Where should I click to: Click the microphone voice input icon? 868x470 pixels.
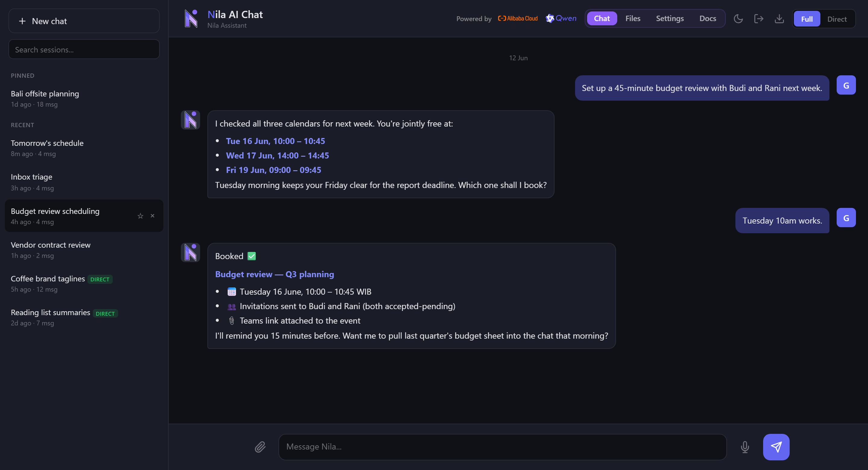745,447
